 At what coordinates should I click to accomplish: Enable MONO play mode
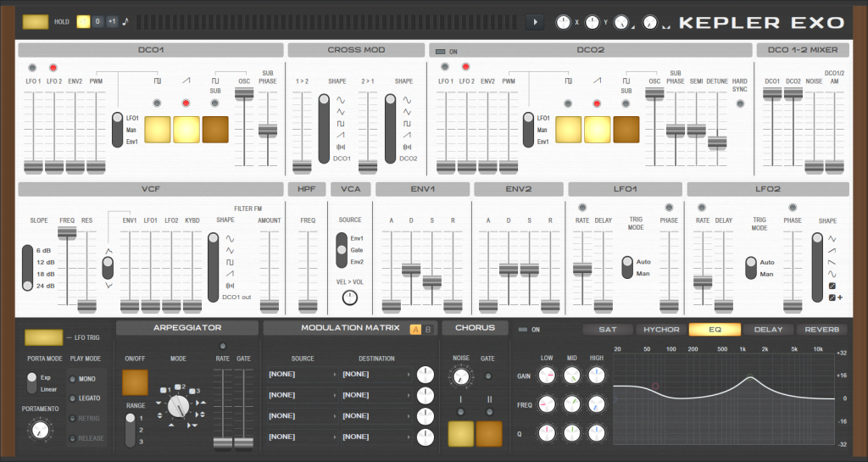[x=72, y=379]
